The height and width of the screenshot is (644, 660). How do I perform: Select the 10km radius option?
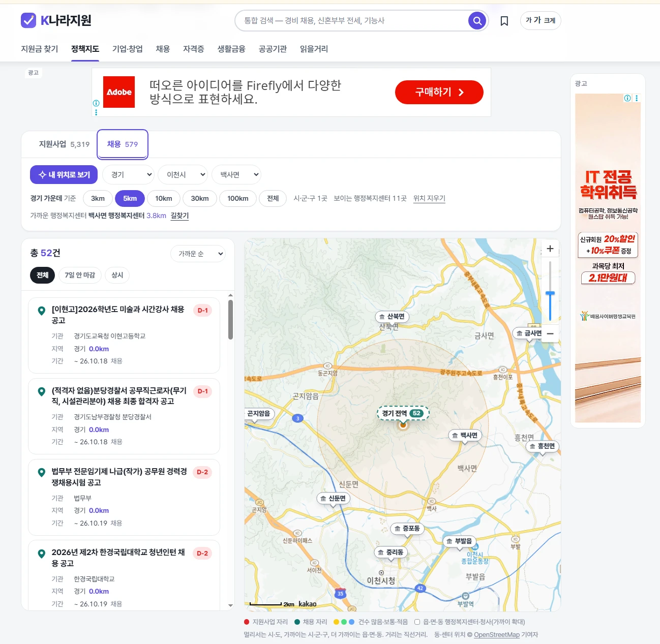(x=164, y=198)
